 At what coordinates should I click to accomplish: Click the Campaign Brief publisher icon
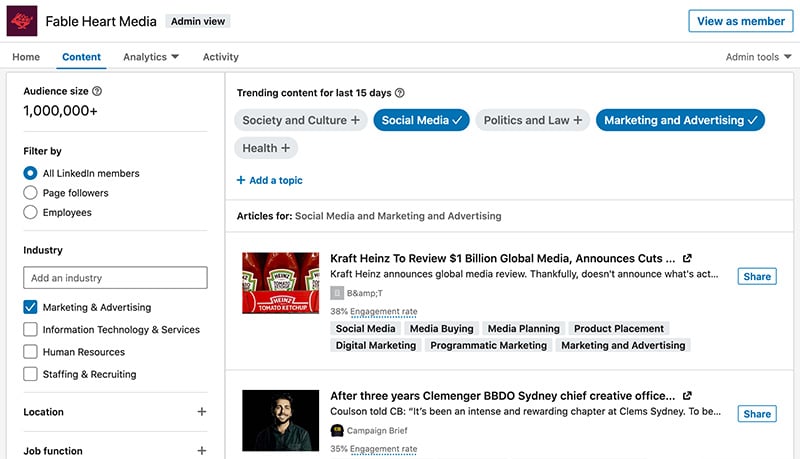point(337,430)
